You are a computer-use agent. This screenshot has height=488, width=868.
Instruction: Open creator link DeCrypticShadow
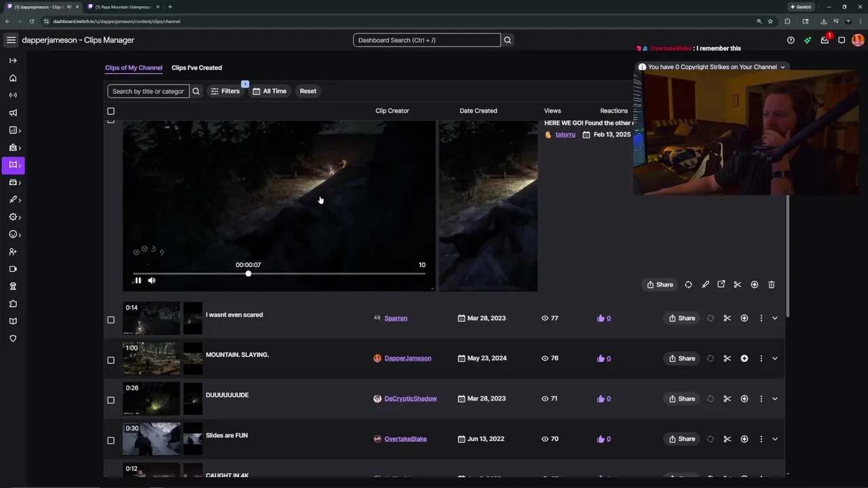click(410, 399)
